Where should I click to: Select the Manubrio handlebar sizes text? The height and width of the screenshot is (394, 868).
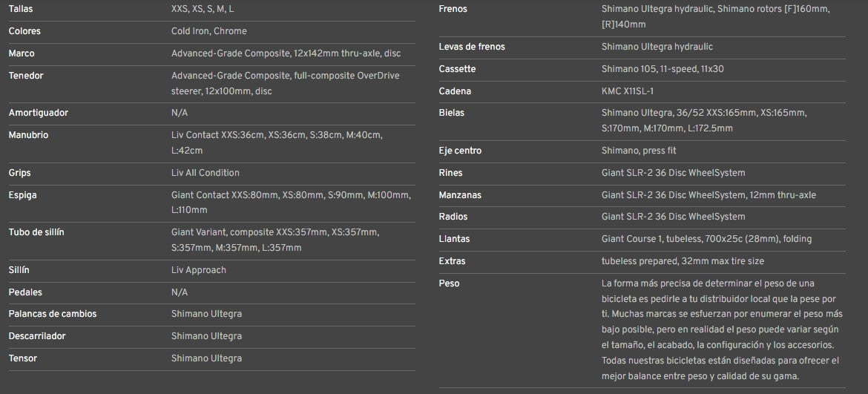click(277, 142)
